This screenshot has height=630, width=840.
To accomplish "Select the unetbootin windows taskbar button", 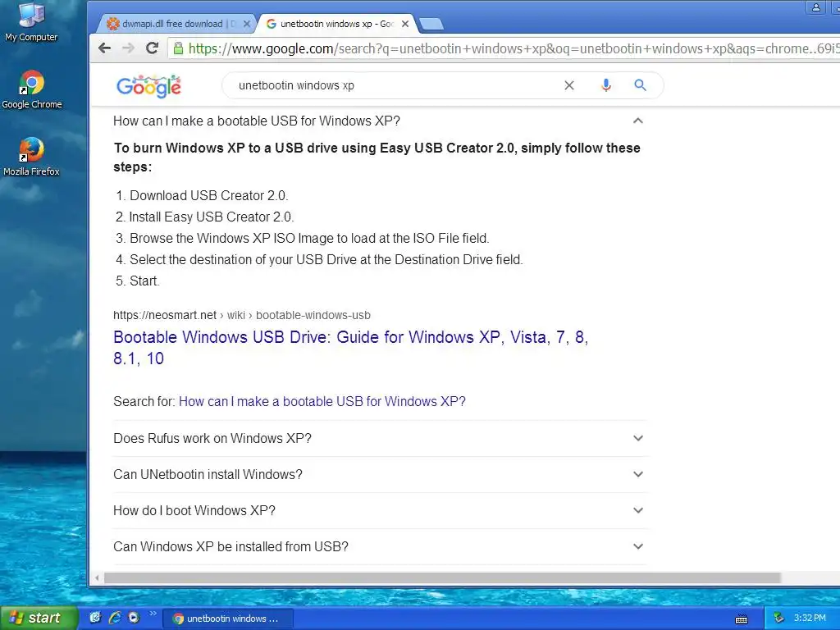I will click(x=227, y=619).
